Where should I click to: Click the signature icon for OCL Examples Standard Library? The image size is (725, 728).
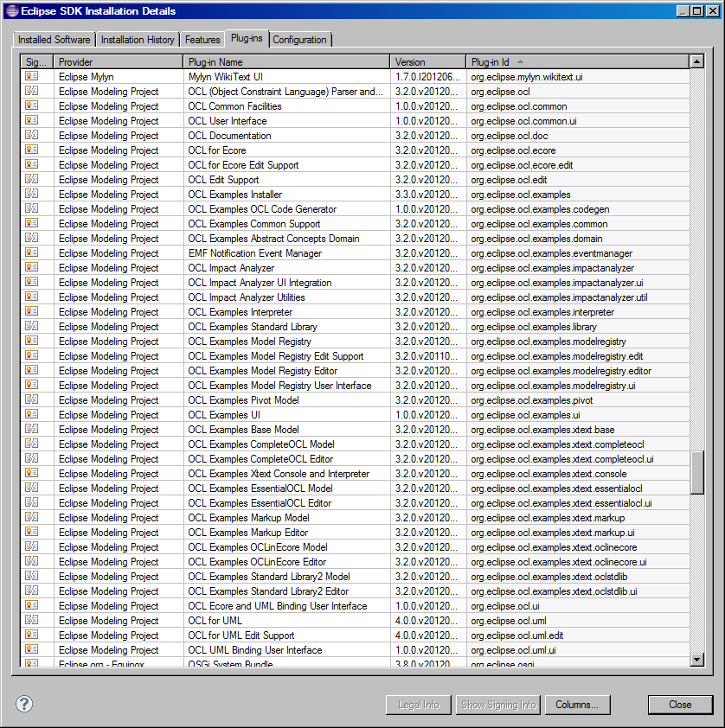(32, 327)
